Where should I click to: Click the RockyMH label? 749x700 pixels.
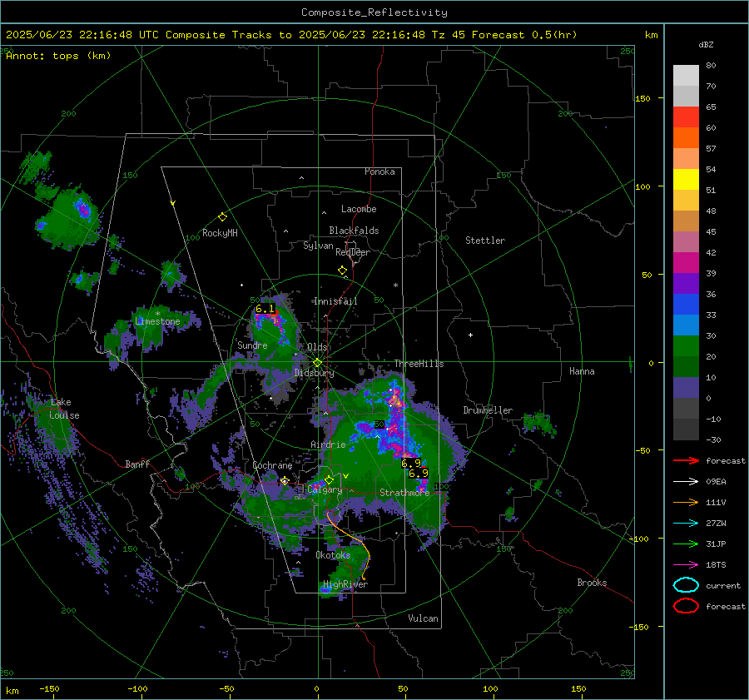coord(220,233)
